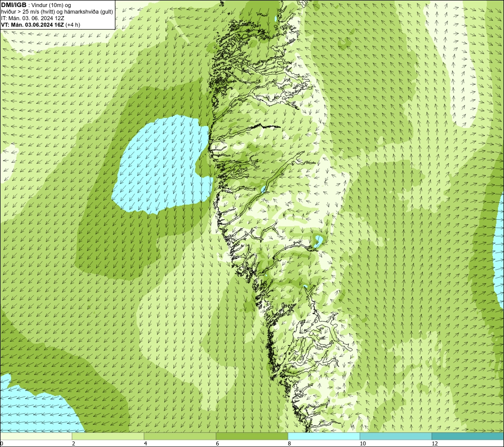Pick the medium green 4–6 m/s swatch
The height and width of the screenshot is (447, 504).
coord(180,436)
